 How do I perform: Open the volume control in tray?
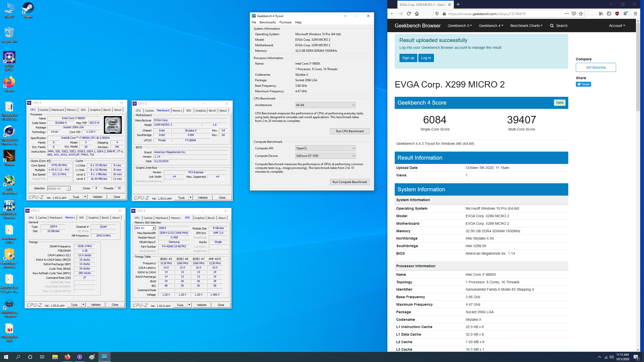click(611, 357)
